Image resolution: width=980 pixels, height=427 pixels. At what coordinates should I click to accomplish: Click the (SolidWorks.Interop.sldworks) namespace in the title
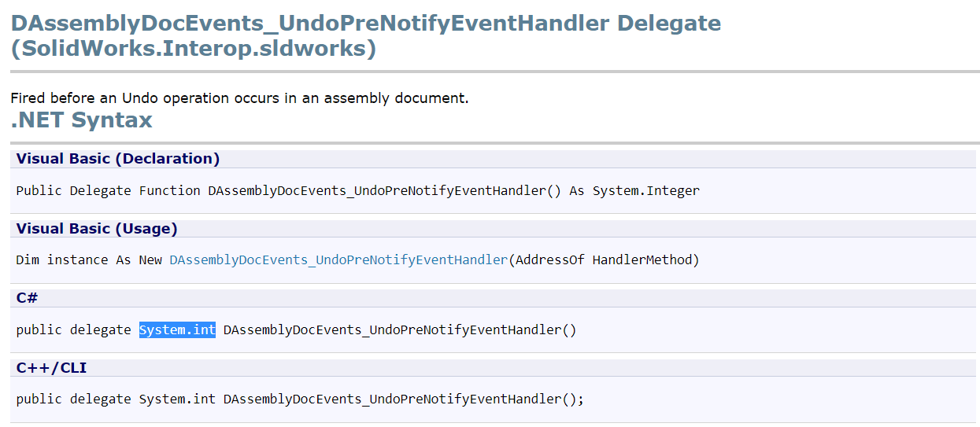click(193, 49)
